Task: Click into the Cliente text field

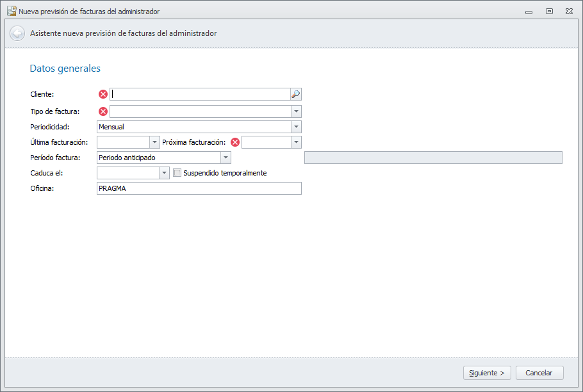Action: (x=200, y=94)
